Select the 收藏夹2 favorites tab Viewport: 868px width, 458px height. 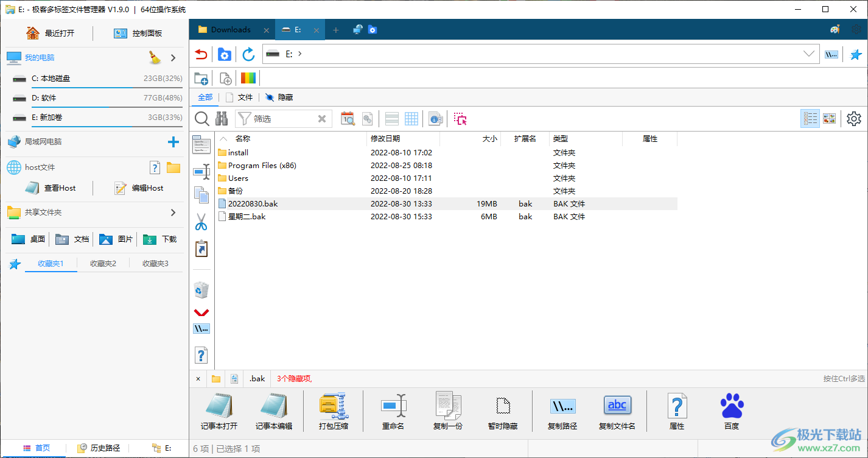pos(102,263)
